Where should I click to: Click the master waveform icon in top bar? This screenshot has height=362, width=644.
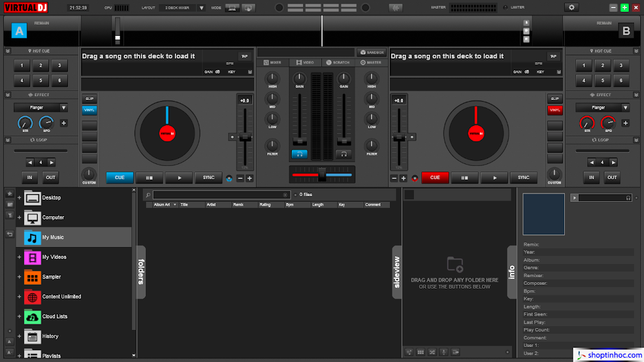point(396,8)
